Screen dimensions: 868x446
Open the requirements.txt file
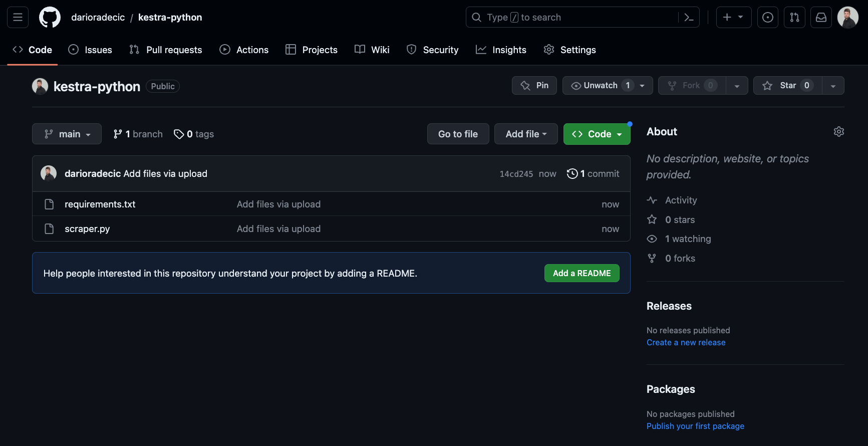[100, 204]
